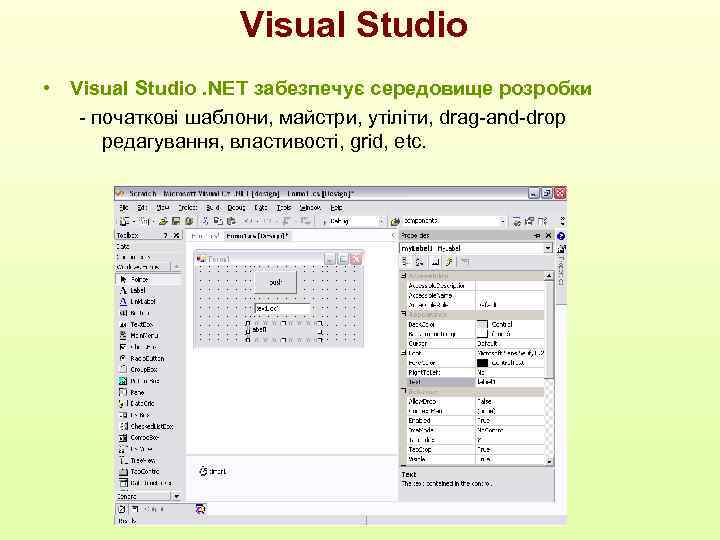Click the textBox field on Form1

pyautogui.click(x=283, y=309)
